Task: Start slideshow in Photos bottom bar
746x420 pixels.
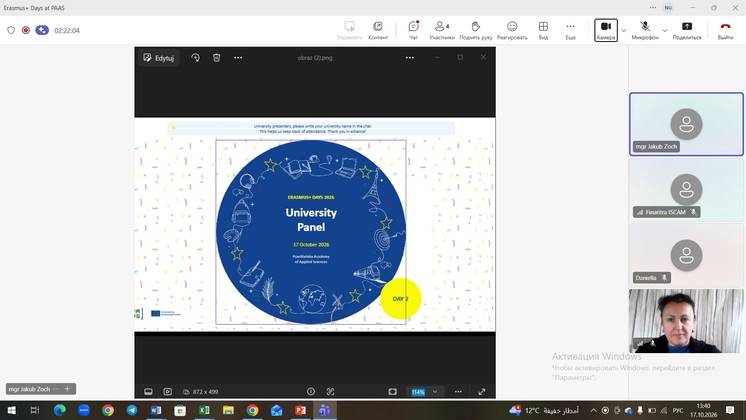Action: pyautogui.click(x=167, y=391)
